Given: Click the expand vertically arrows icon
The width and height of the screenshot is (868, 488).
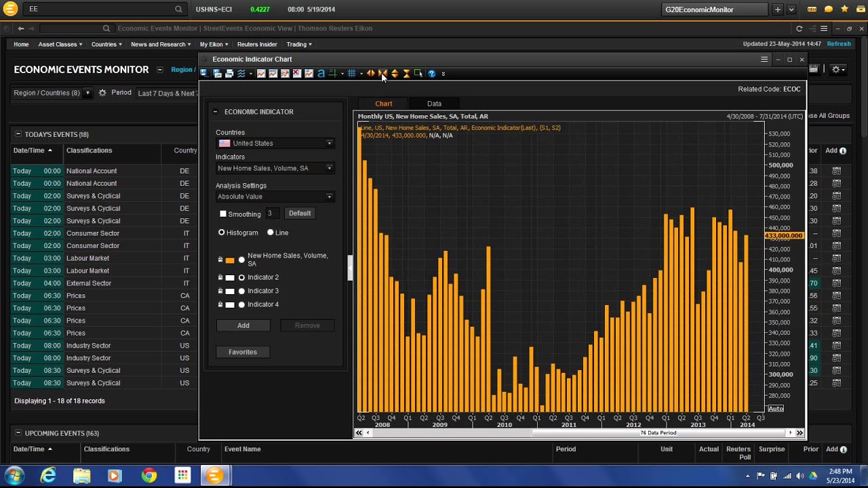Looking at the screenshot, I should click(395, 73).
